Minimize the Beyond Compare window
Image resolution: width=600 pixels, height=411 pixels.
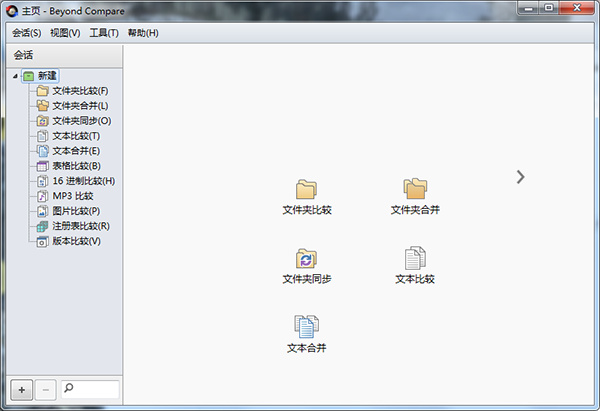pyautogui.click(x=528, y=8)
